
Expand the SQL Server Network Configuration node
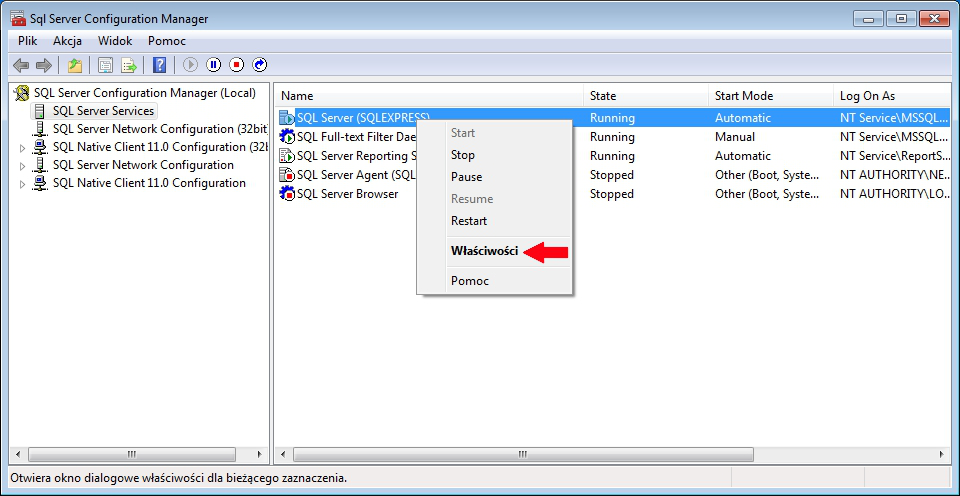(23, 166)
